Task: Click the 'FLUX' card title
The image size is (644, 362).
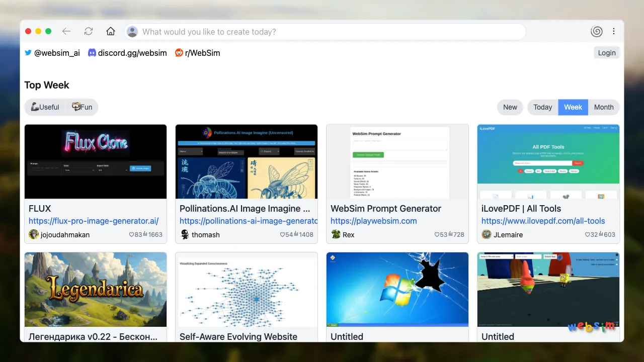Action: click(x=40, y=208)
